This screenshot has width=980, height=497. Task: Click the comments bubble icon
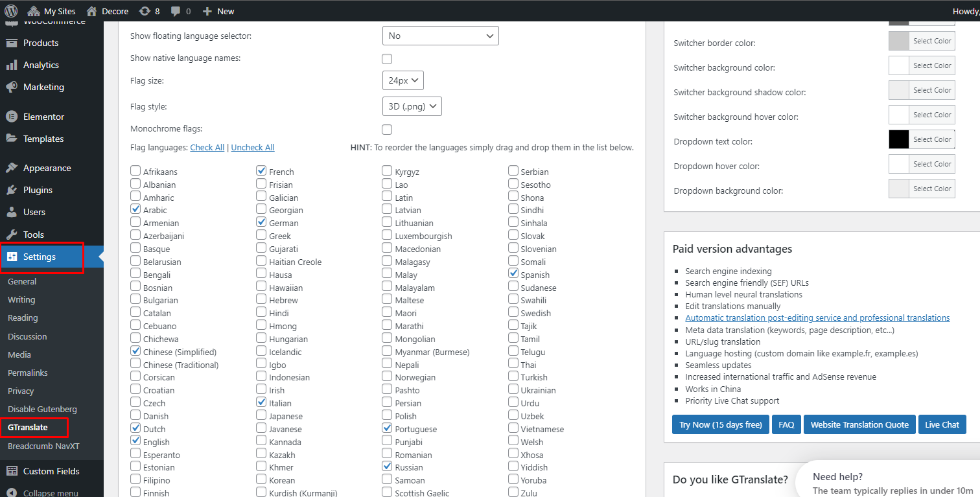(x=176, y=11)
